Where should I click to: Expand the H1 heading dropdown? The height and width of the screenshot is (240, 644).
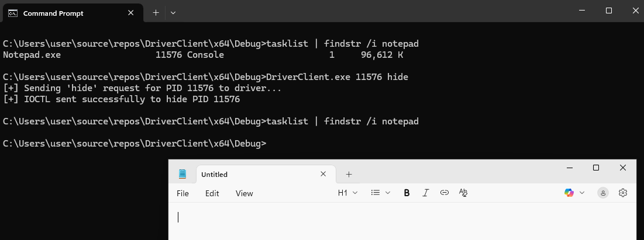(x=347, y=193)
